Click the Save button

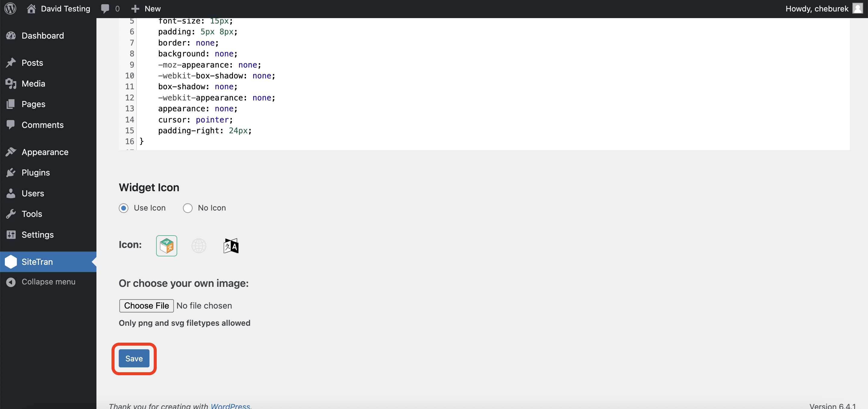(x=134, y=358)
